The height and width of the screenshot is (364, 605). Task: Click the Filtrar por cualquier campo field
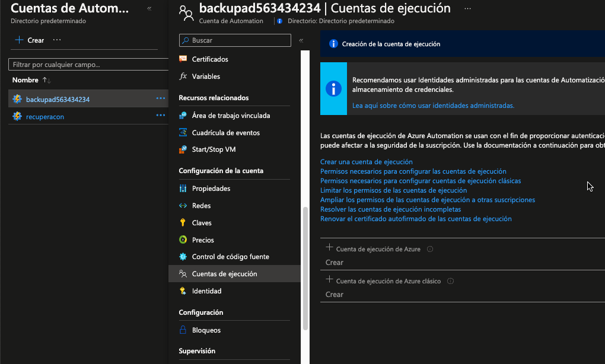click(x=88, y=65)
